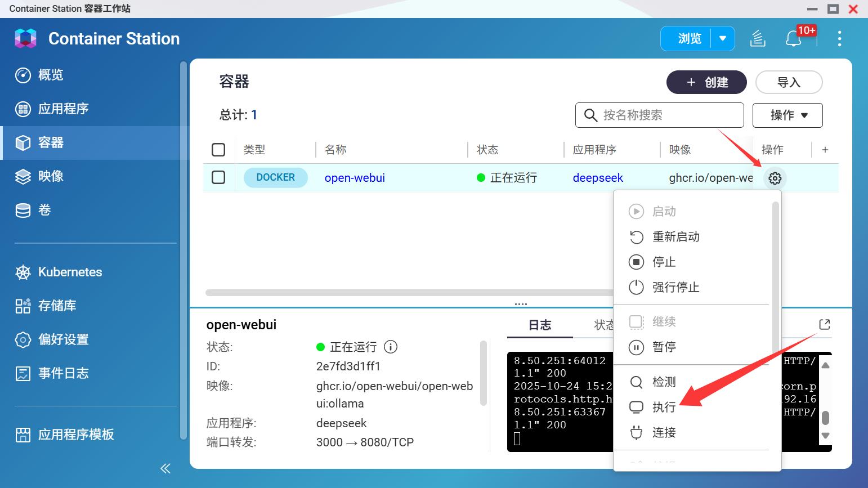Click the horizontal scrollbar under the table
The width and height of the screenshot is (868, 488).
409,293
